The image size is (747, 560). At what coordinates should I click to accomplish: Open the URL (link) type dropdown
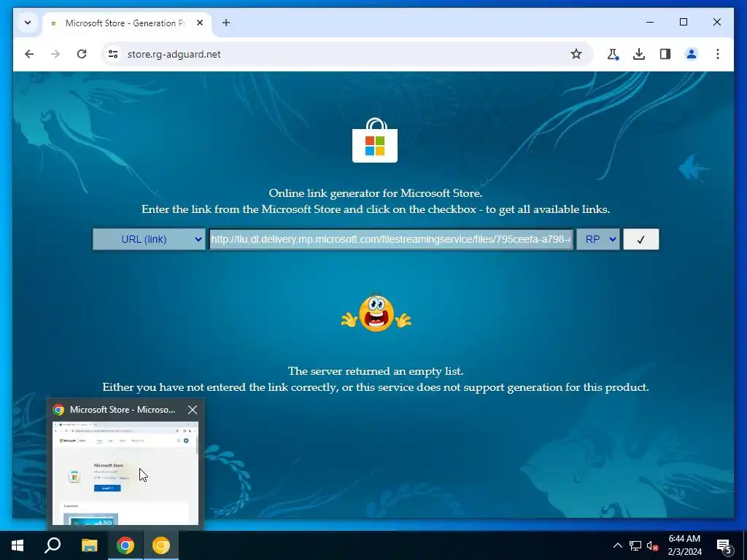(x=149, y=239)
